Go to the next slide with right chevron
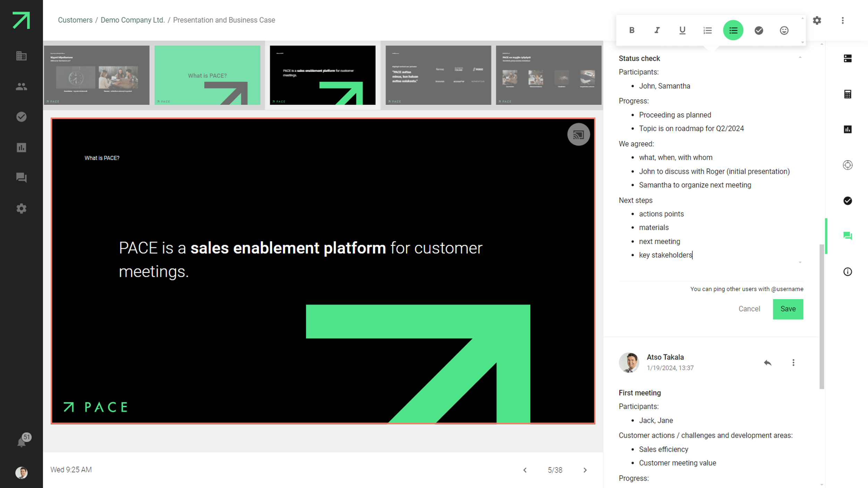This screenshot has height=488, width=868. [x=585, y=470]
